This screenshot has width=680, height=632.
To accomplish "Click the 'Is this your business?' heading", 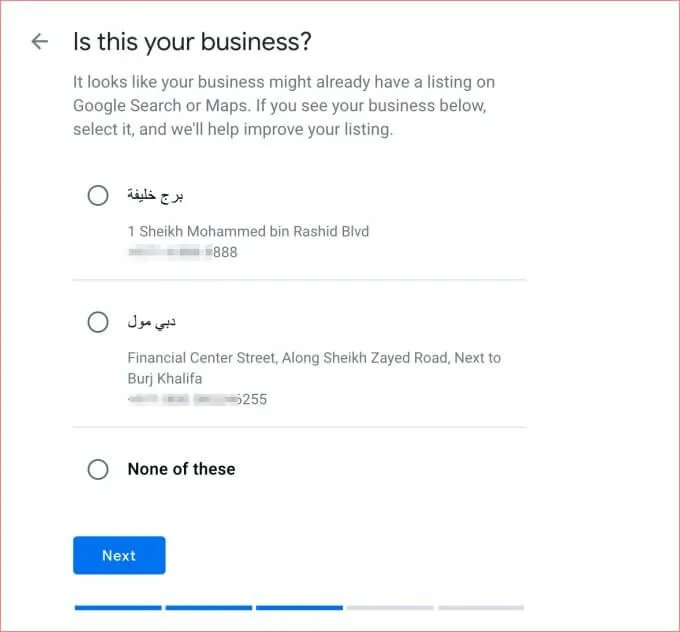I will 192,42.
